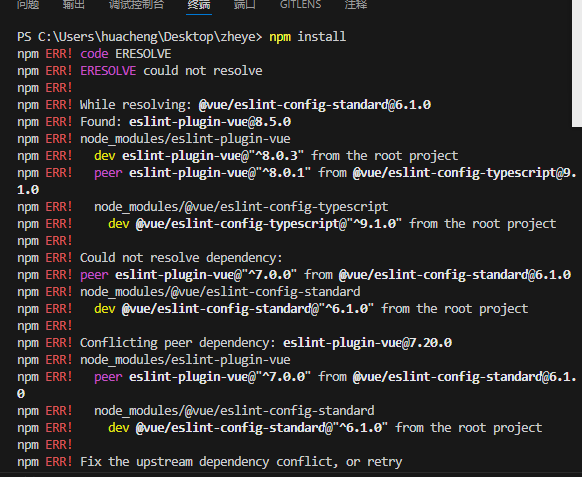Open the GITLENS panel tab
Screen dimensions: 582x477
300,5
